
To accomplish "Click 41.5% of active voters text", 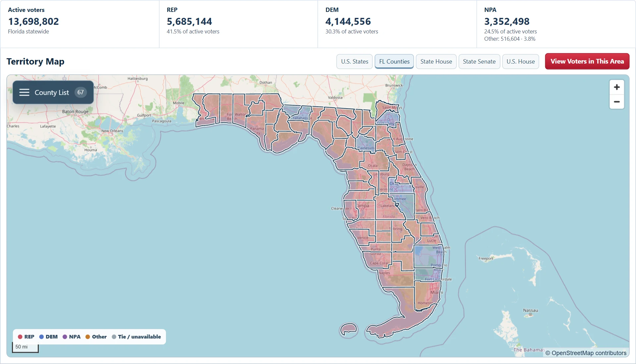I will tap(193, 31).
